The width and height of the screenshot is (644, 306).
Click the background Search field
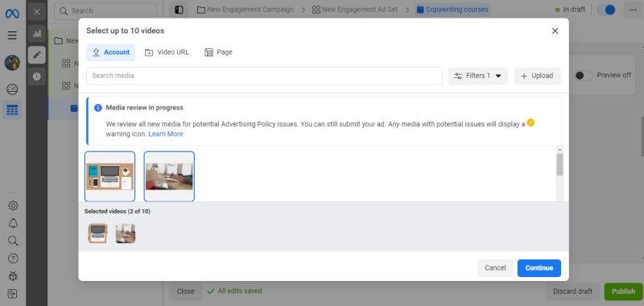click(x=105, y=11)
